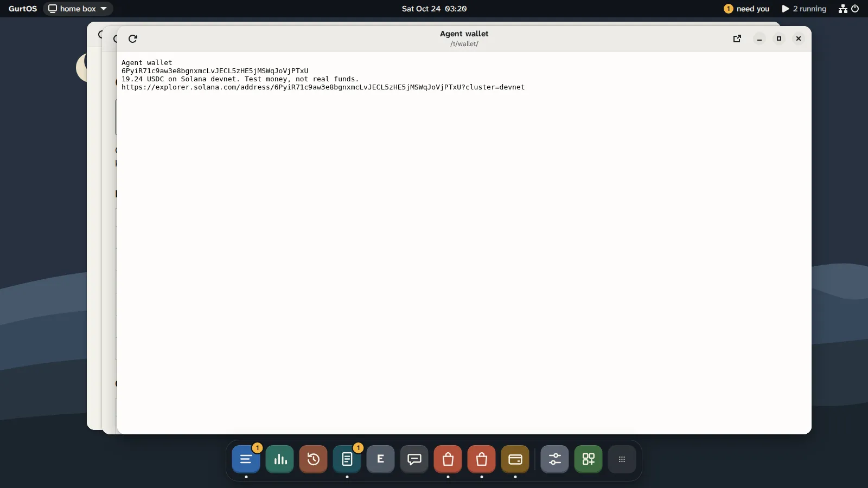
Task: Show all apps via dotted grid icon
Action: (622, 459)
